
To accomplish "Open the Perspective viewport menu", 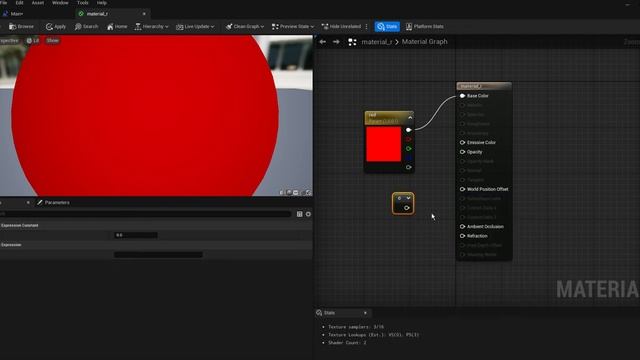I will [10, 40].
